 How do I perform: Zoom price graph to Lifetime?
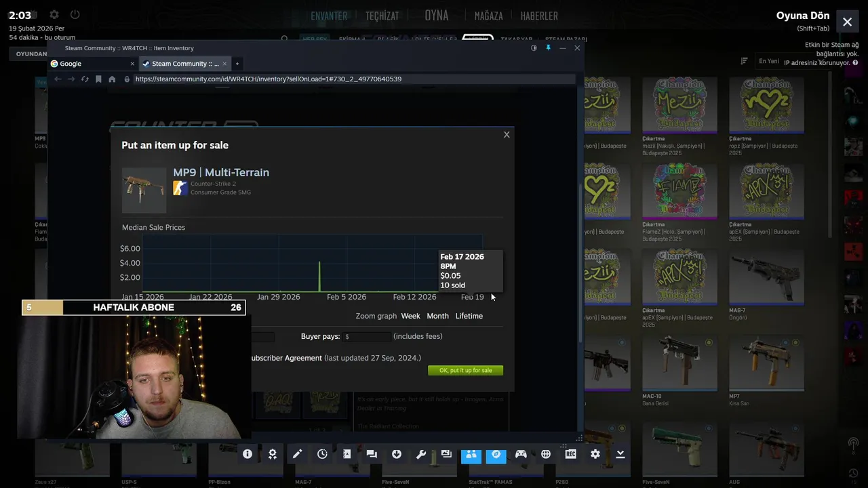click(x=469, y=316)
